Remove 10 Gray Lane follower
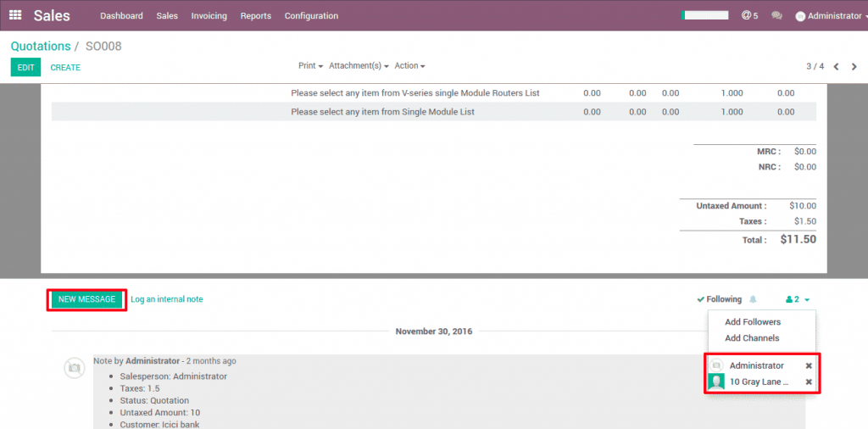The image size is (868, 429). 809,382
